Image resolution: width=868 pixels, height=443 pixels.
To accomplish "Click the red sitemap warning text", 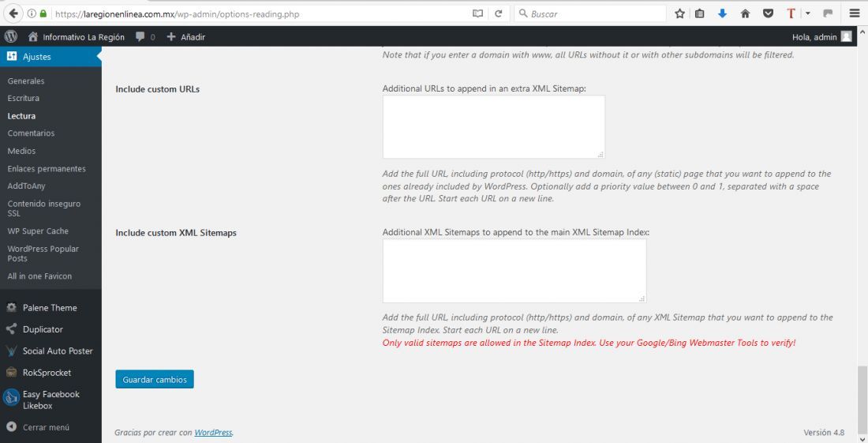I will [x=589, y=343].
